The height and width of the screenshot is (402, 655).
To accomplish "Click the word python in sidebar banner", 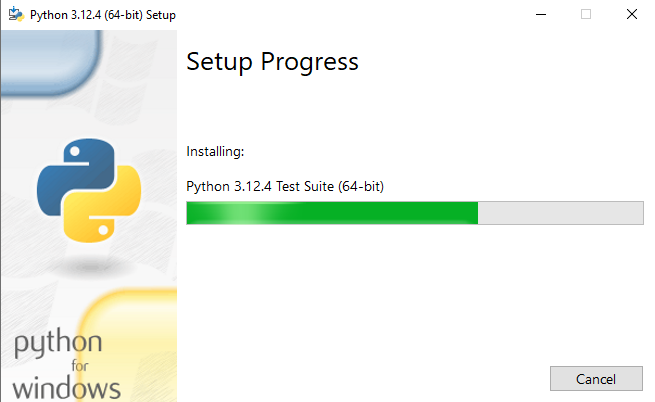I will coord(58,343).
